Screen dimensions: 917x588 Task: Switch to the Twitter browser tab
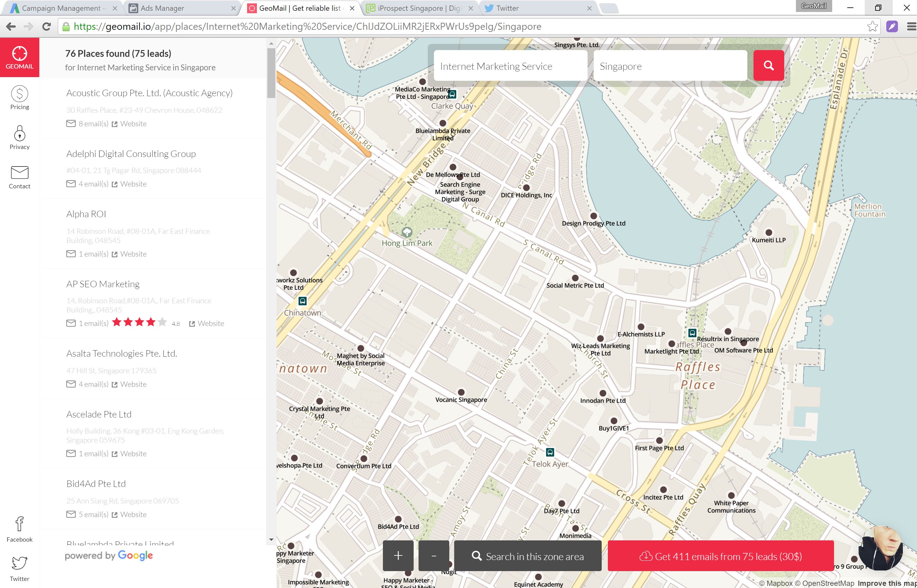(538, 8)
